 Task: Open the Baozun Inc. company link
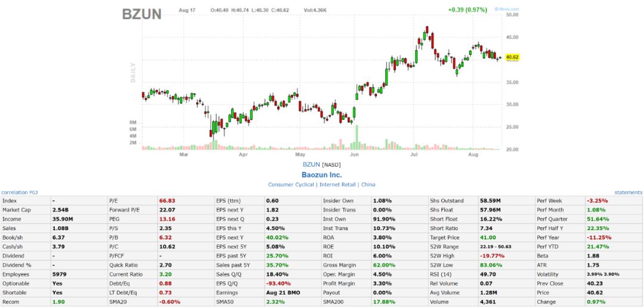[321, 175]
